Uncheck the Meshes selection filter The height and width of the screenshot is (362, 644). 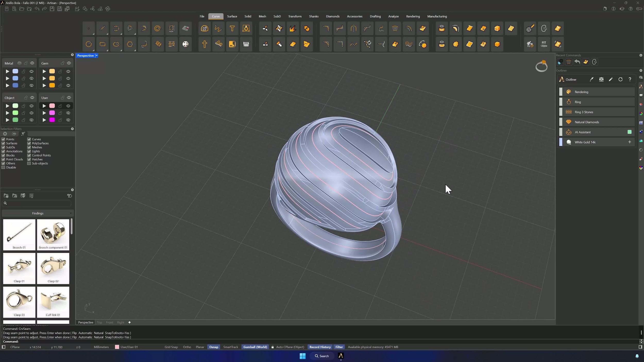[x=29, y=147]
